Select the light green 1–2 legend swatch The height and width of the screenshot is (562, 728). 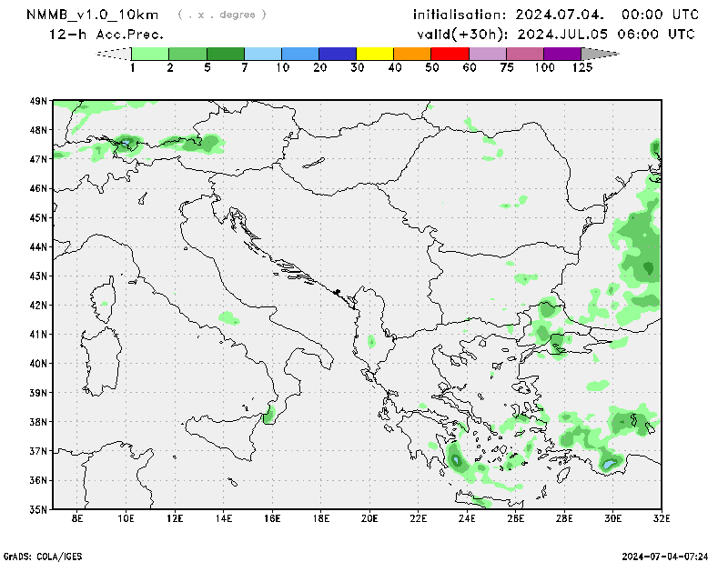pyautogui.click(x=151, y=54)
